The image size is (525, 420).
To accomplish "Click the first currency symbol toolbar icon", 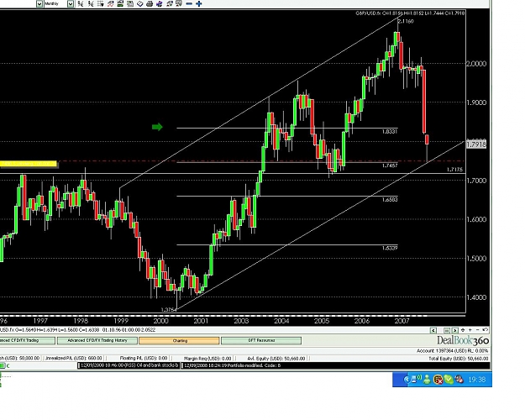I will tap(81, 3).
